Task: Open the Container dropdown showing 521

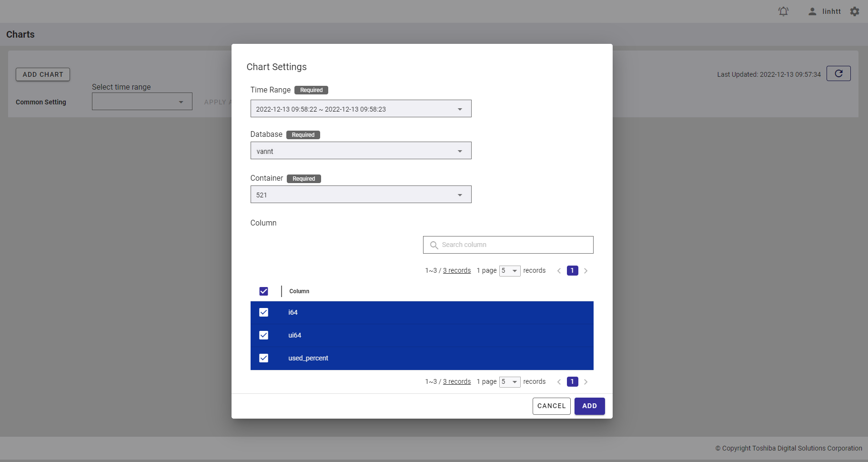Action: [361, 195]
